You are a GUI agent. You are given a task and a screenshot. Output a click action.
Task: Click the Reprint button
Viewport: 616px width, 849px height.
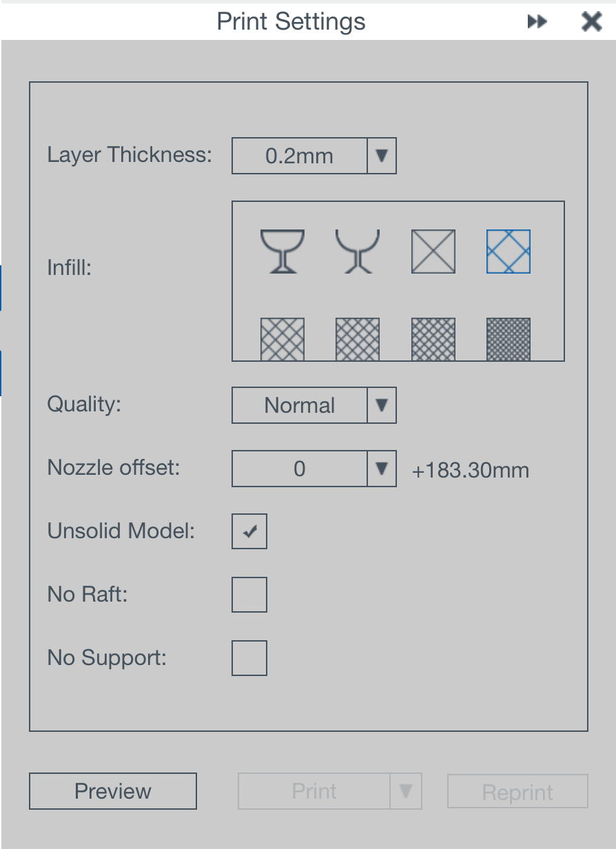pyautogui.click(x=517, y=792)
